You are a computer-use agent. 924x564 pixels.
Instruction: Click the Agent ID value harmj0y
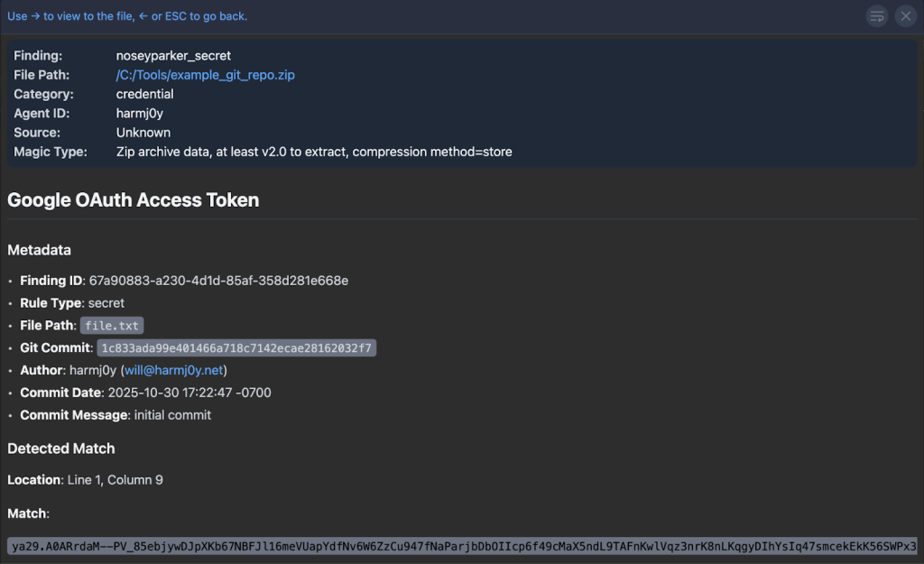(x=139, y=113)
